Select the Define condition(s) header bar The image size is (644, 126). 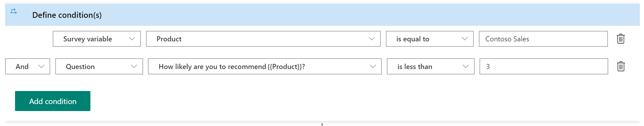tap(322, 15)
